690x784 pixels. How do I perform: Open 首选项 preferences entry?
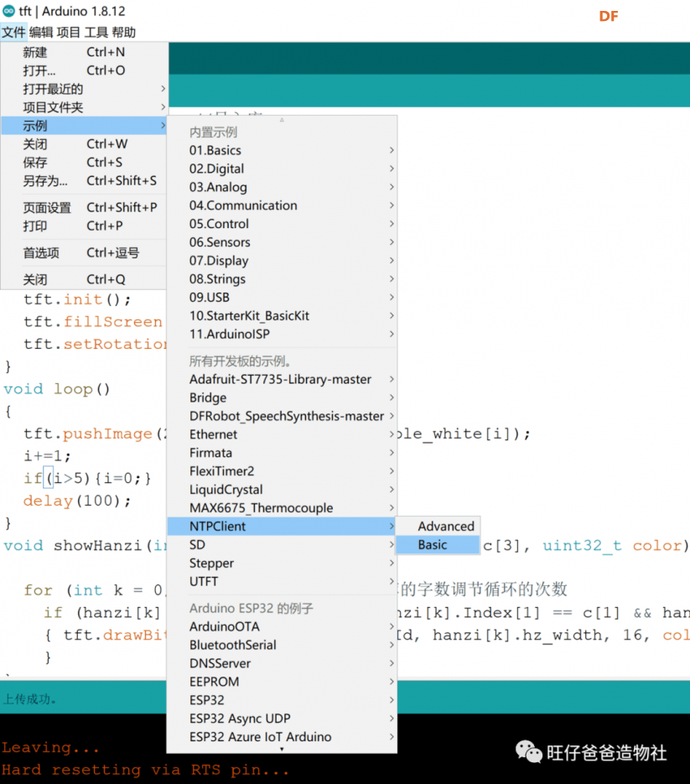(84, 253)
